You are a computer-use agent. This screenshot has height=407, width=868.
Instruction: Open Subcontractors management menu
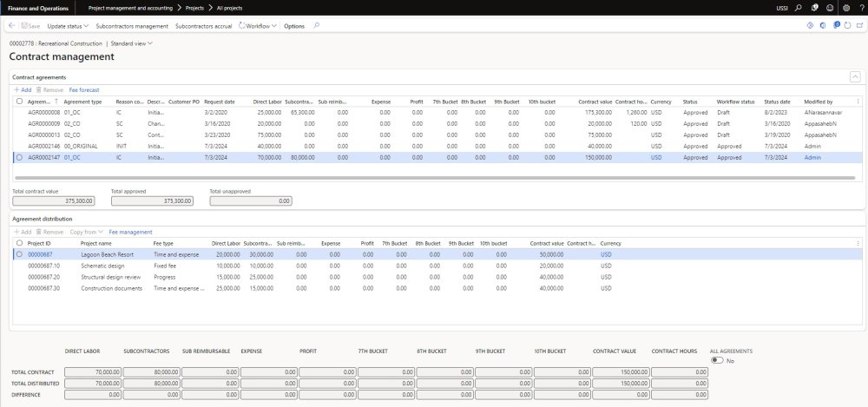tap(132, 26)
